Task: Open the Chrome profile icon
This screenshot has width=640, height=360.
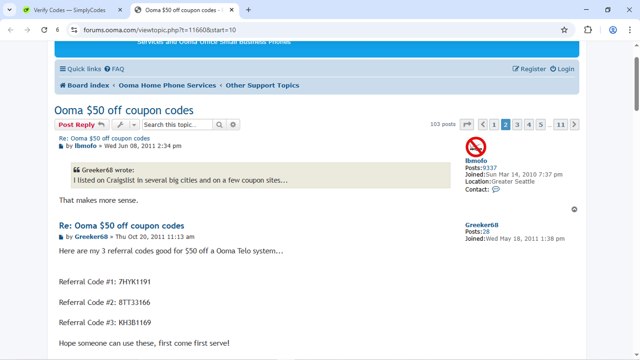Action: pos(613,30)
